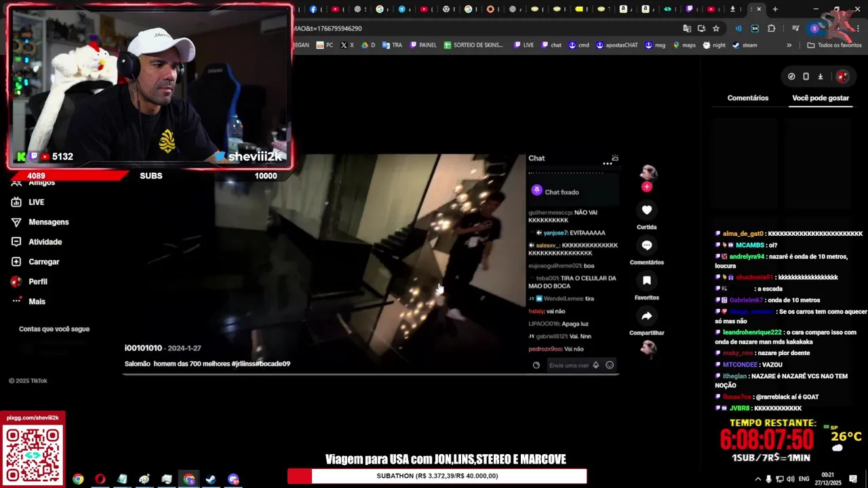Click the compass icon in TikTok top bar
The image size is (868, 488).
[791, 77]
